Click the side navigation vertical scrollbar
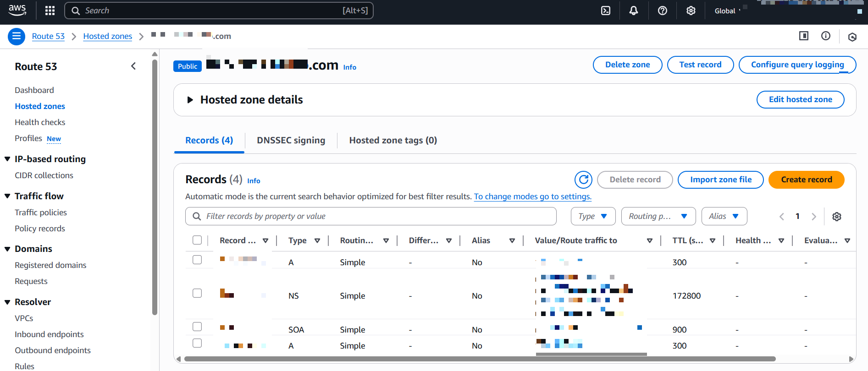Image resolution: width=868 pixels, height=371 pixels. click(155, 187)
